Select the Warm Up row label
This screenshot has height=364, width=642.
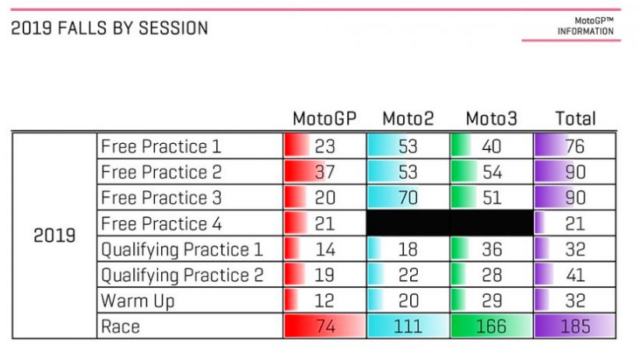pos(138,301)
